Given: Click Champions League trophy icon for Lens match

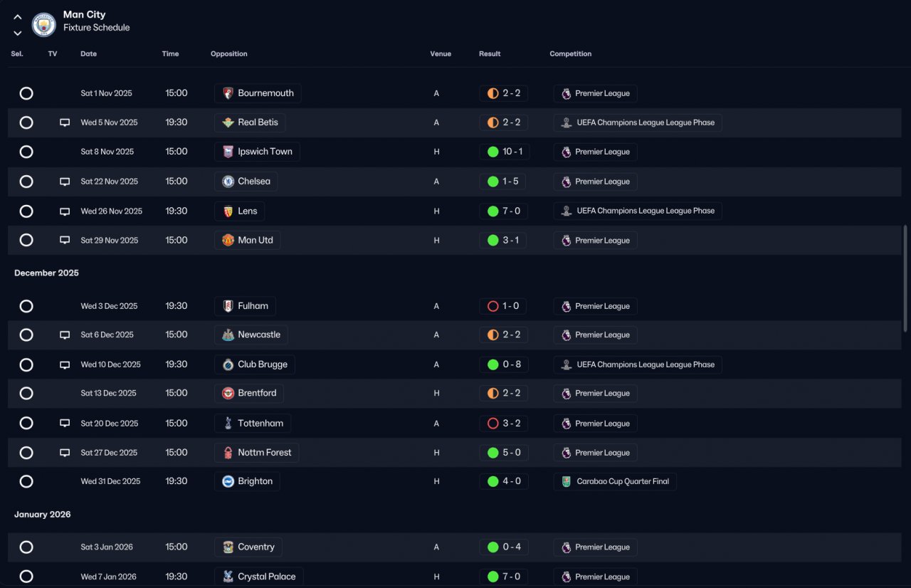Looking at the screenshot, I should point(567,211).
